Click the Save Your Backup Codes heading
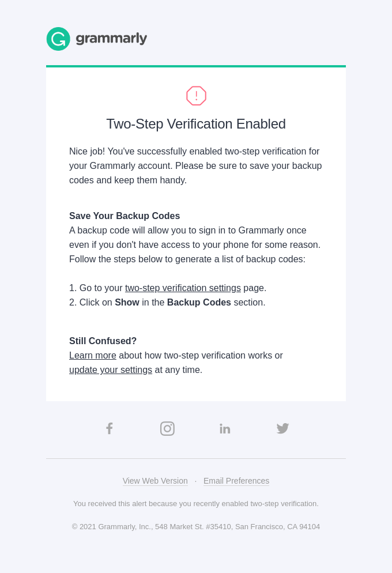The image size is (392, 573). (125, 216)
